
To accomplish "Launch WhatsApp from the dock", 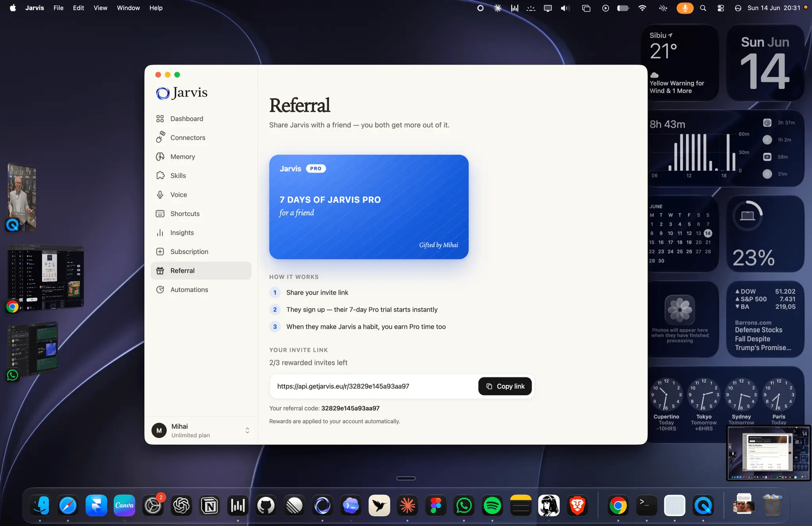I will point(464,505).
